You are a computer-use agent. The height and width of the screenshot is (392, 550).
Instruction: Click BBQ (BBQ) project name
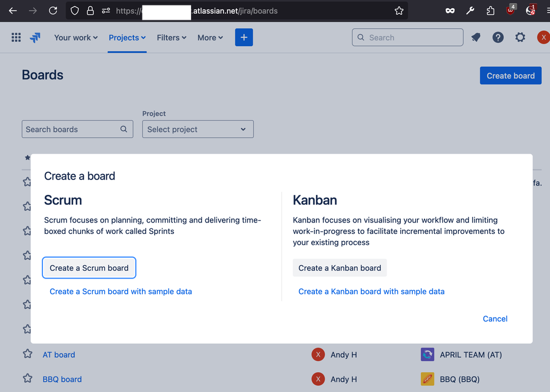[460, 379]
